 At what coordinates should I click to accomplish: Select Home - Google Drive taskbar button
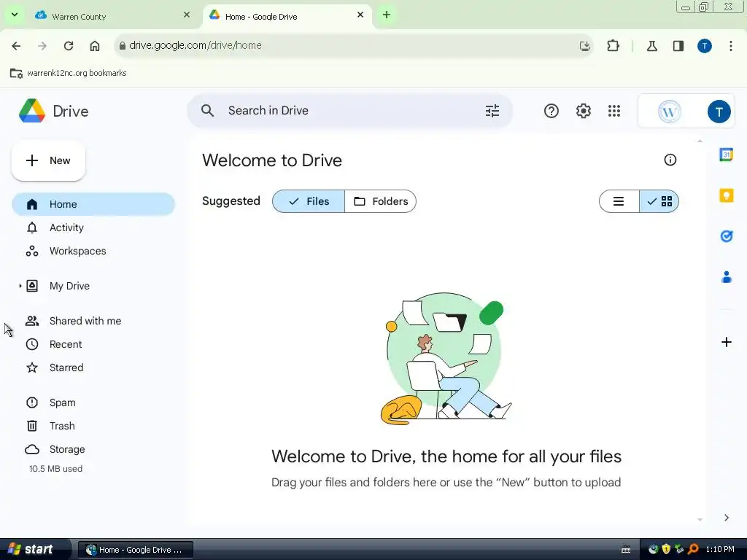135,550
